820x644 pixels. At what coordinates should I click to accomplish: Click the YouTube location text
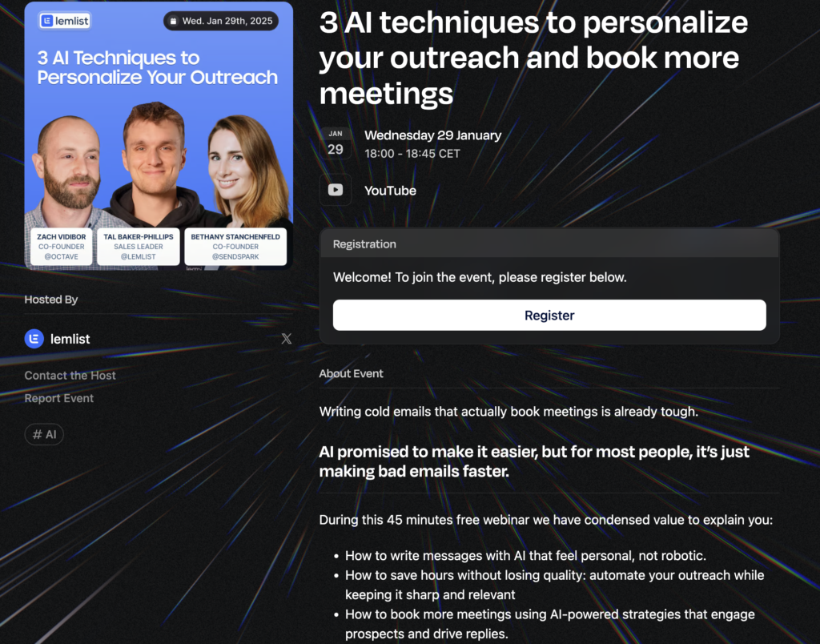click(x=390, y=191)
